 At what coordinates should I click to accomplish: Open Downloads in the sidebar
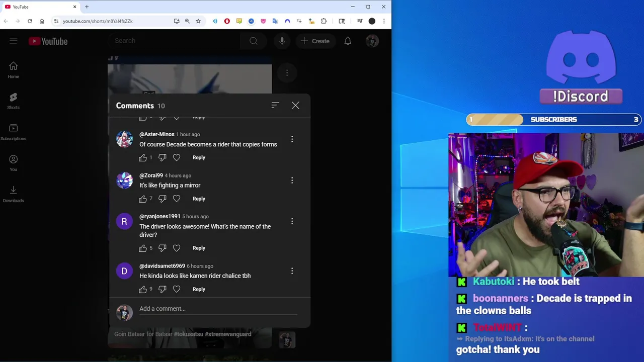click(x=14, y=194)
